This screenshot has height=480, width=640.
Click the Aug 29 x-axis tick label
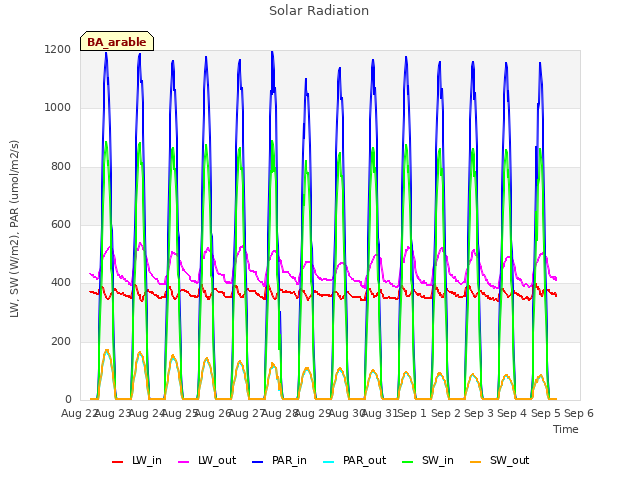click(312, 413)
